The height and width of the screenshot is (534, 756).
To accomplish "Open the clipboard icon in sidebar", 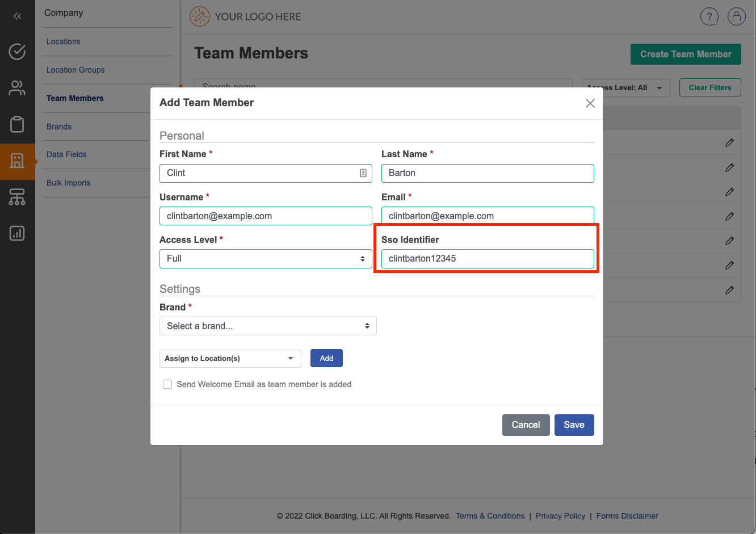I will tap(17, 124).
